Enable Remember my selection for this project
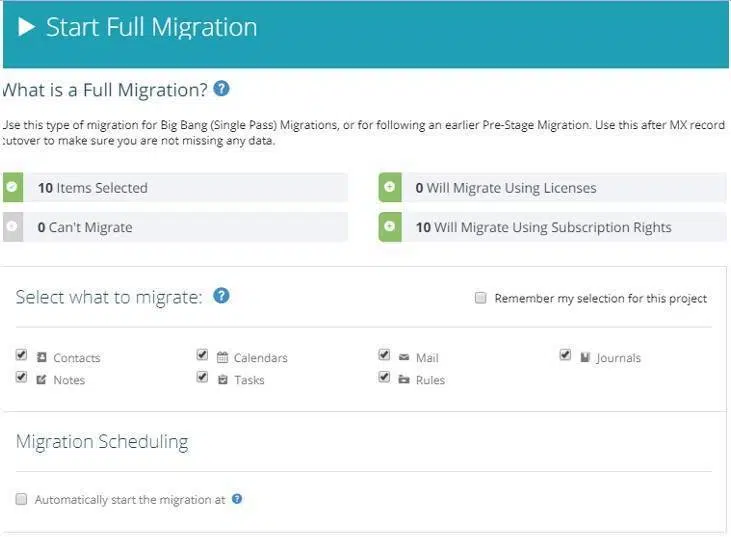 click(481, 298)
